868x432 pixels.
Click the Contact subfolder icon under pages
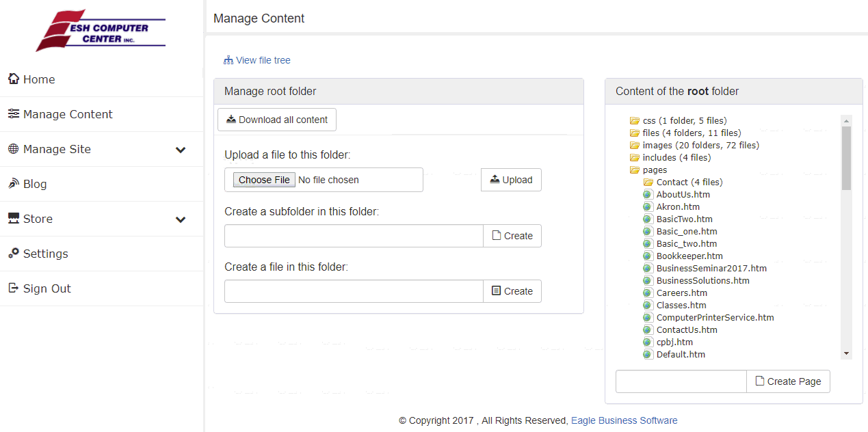click(x=648, y=183)
